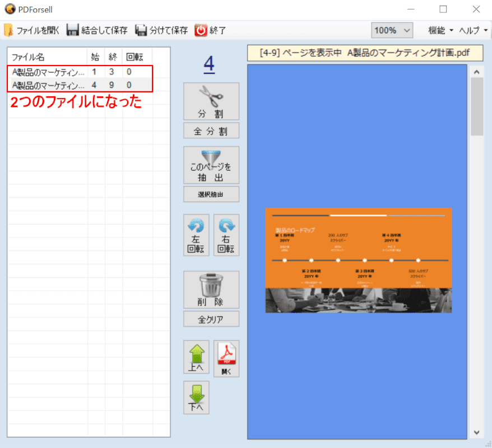Click 結合して保存 save icon
492x448 pixels.
[72, 30]
